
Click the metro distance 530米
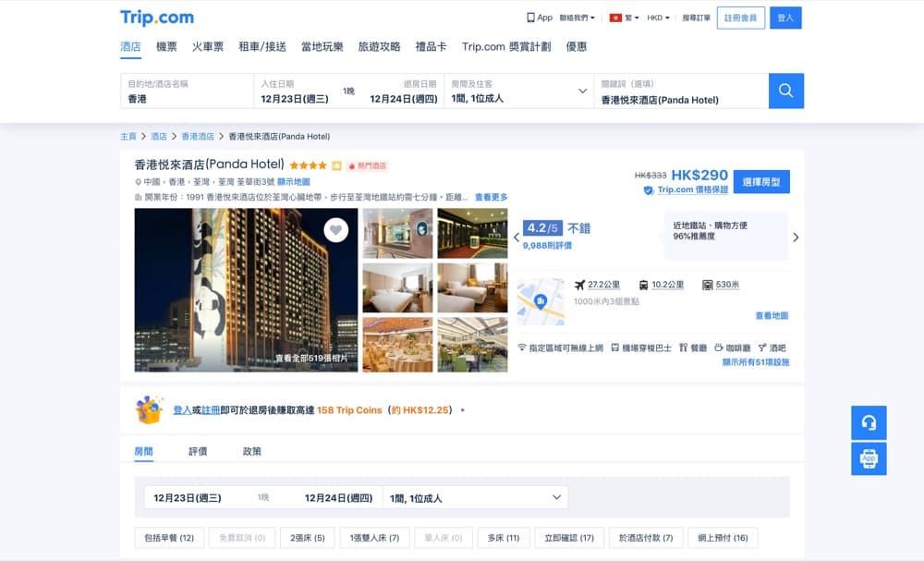coord(721,285)
